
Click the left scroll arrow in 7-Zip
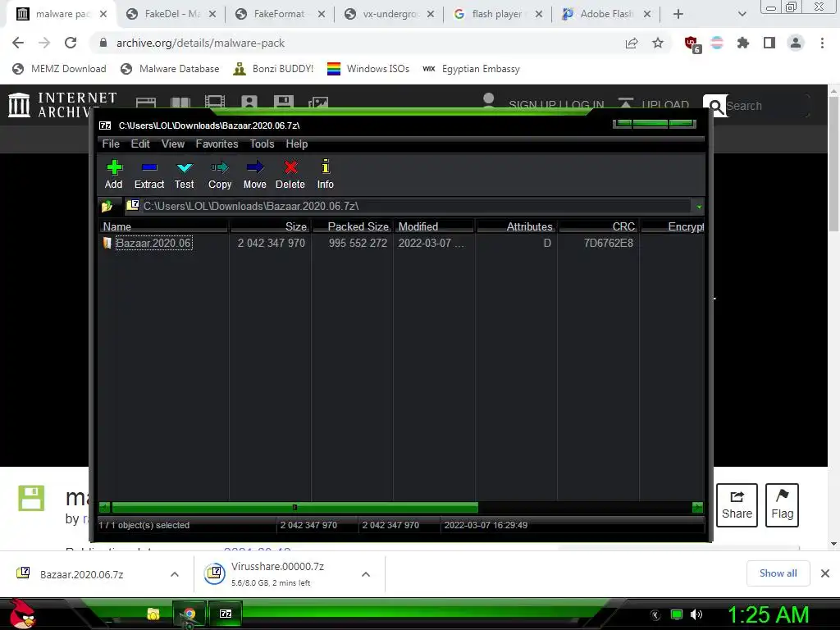(104, 507)
